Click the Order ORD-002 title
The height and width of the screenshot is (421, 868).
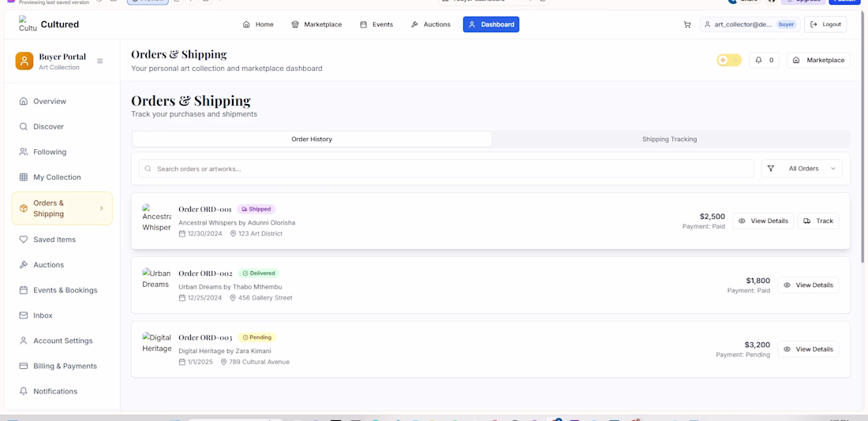pos(205,274)
